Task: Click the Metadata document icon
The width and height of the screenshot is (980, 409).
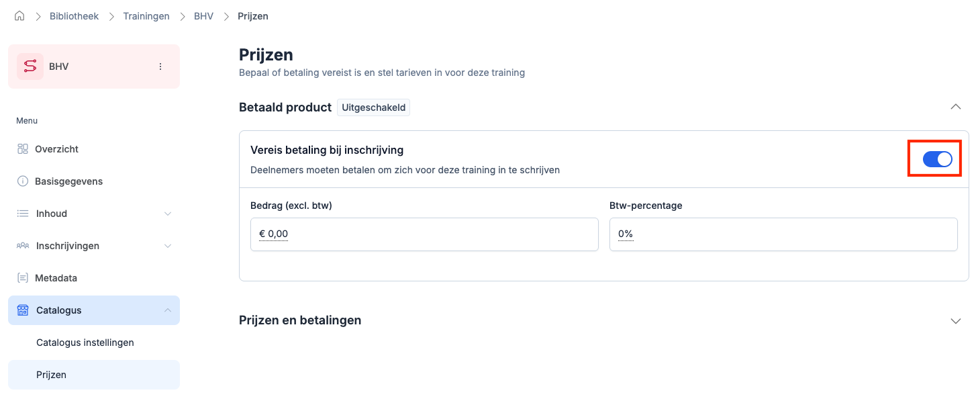Action: 23,278
